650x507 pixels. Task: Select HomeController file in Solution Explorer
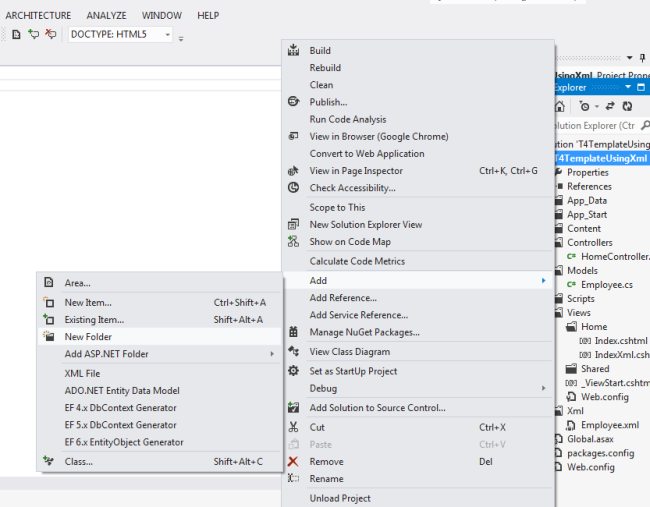(615, 257)
